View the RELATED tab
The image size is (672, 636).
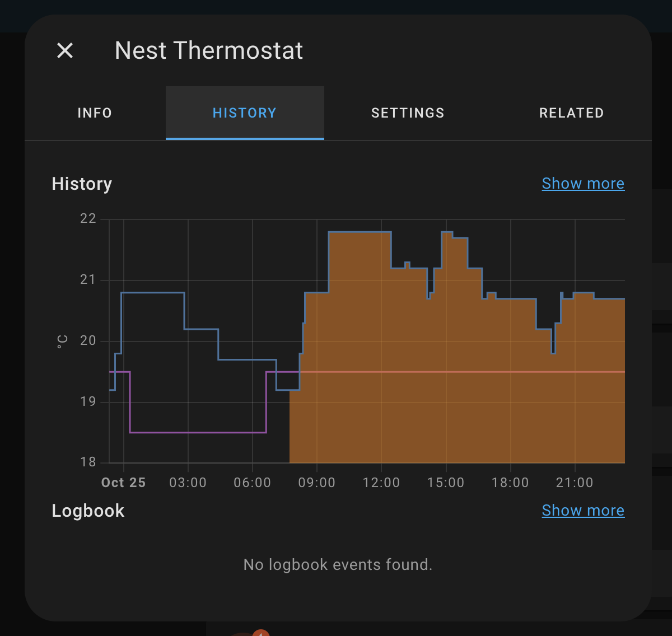571,113
